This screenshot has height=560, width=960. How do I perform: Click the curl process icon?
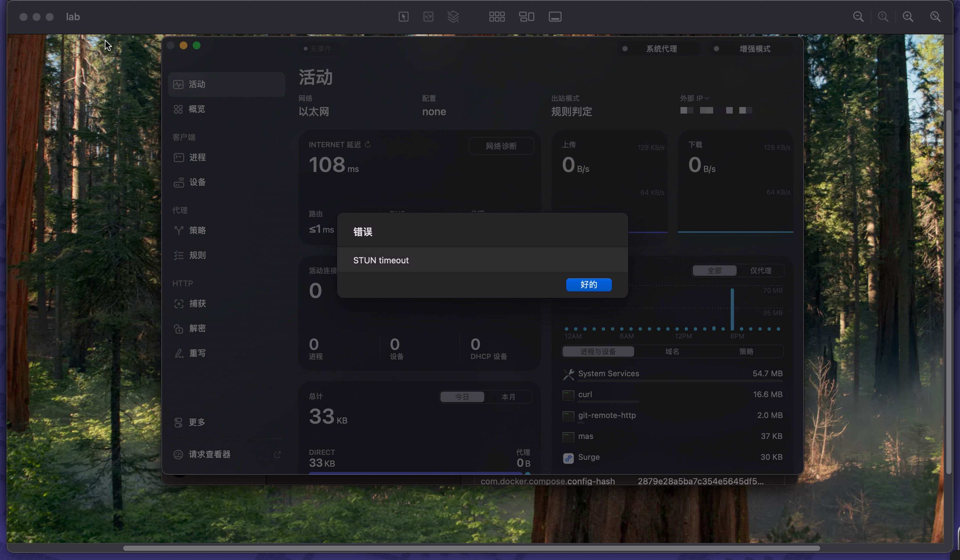click(x=568, y=395)
